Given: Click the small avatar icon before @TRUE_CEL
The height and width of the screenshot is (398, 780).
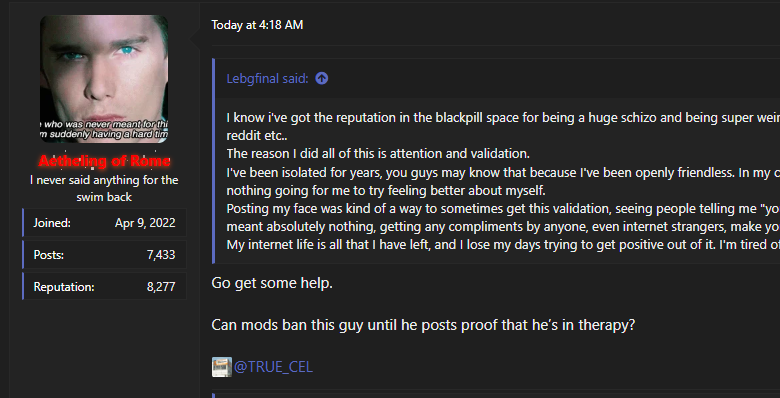Looking at the screenshot, I should (221, 367).
